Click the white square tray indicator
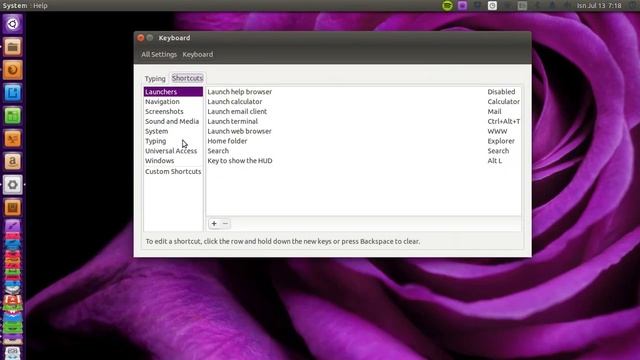Screen dimensions: 640x360 [492, 5]
